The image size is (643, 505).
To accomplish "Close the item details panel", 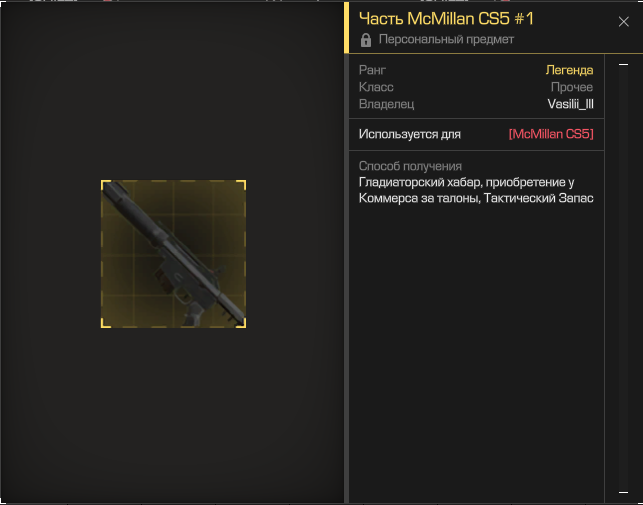I will pos(623,22).
